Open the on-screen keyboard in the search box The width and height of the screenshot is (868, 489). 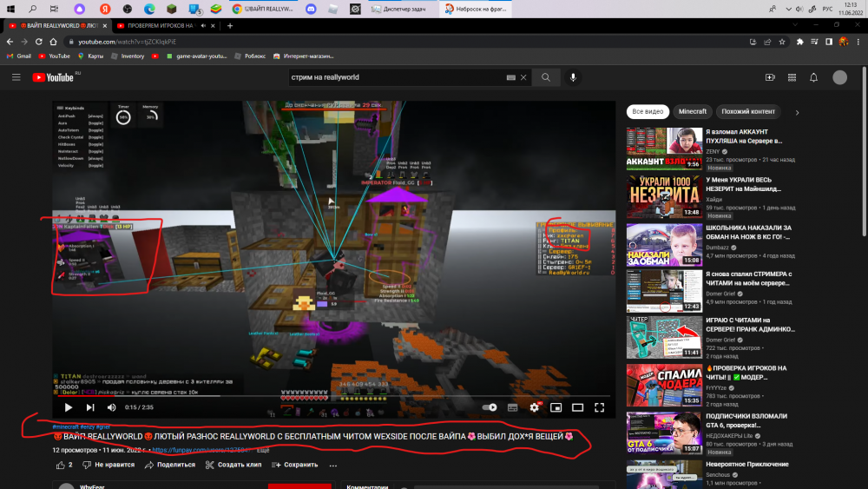511,77
